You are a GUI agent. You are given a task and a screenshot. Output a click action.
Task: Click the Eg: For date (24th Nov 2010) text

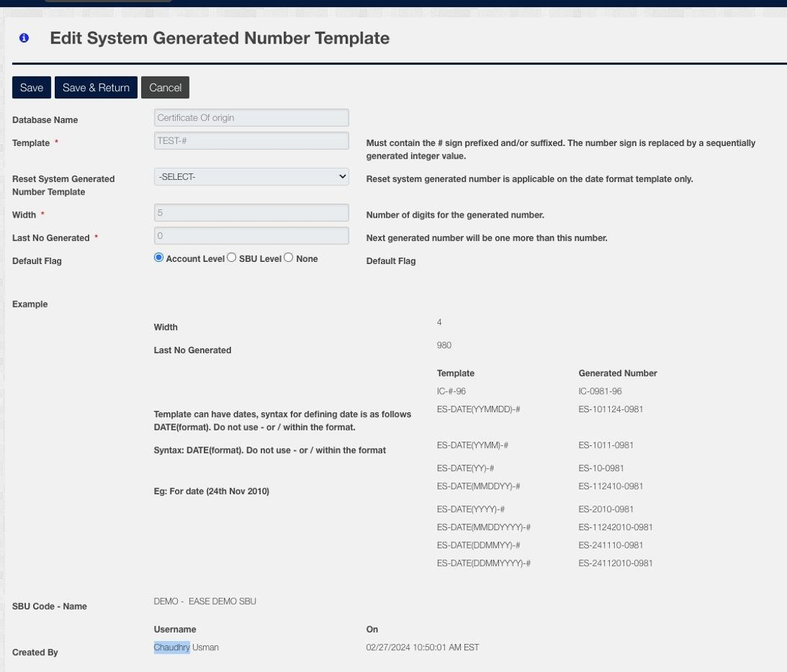[x=212, y=492]
